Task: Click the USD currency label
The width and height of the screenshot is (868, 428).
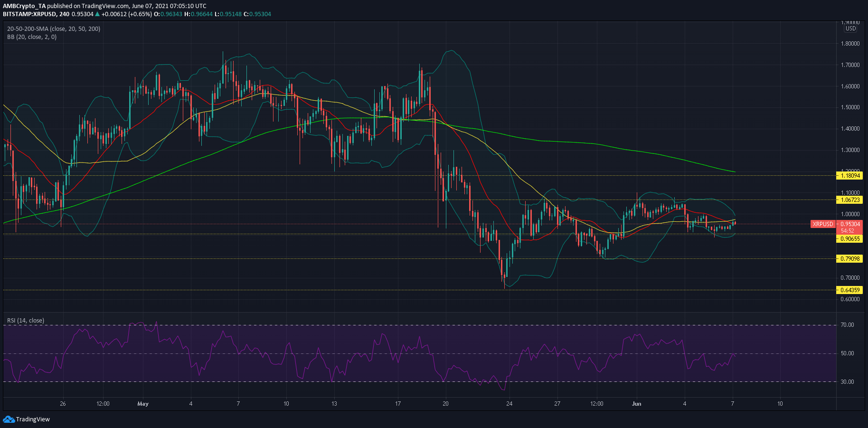Action: (851, 29)
